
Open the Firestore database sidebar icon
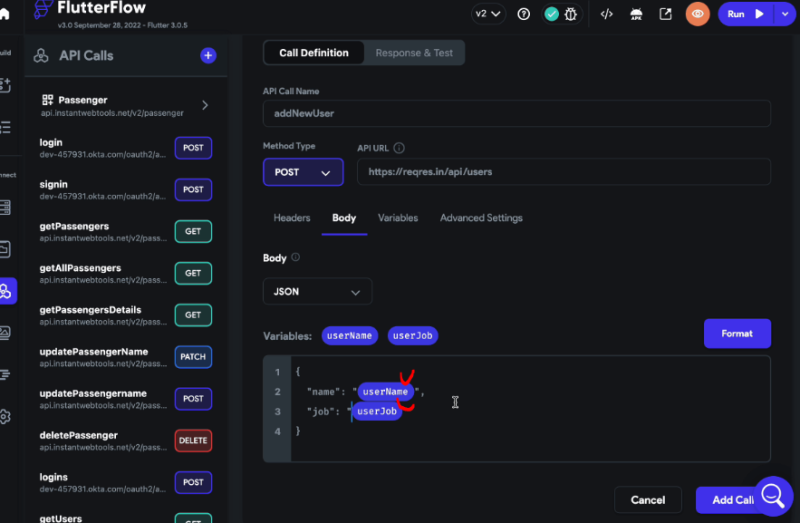(x=5, y=207)
